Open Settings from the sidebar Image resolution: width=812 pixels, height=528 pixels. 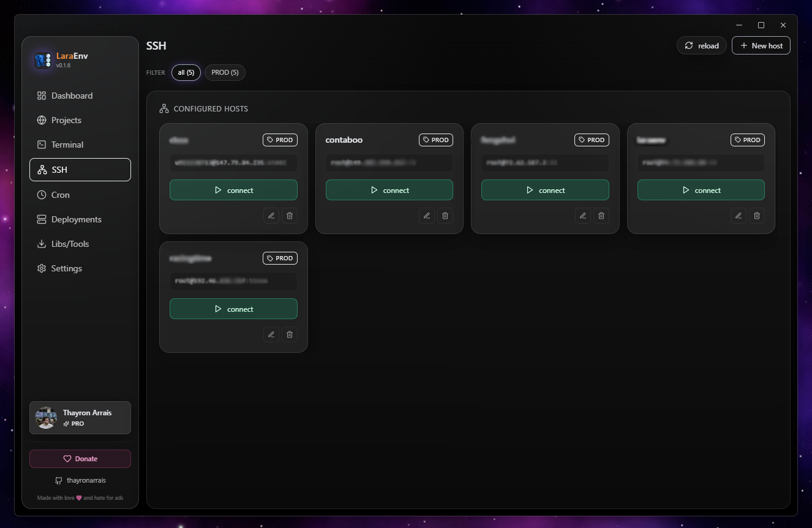(x=80, y=268)
